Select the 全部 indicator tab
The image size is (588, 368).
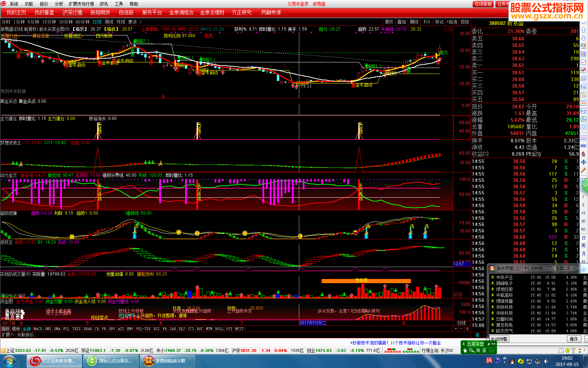click(27, 329)
